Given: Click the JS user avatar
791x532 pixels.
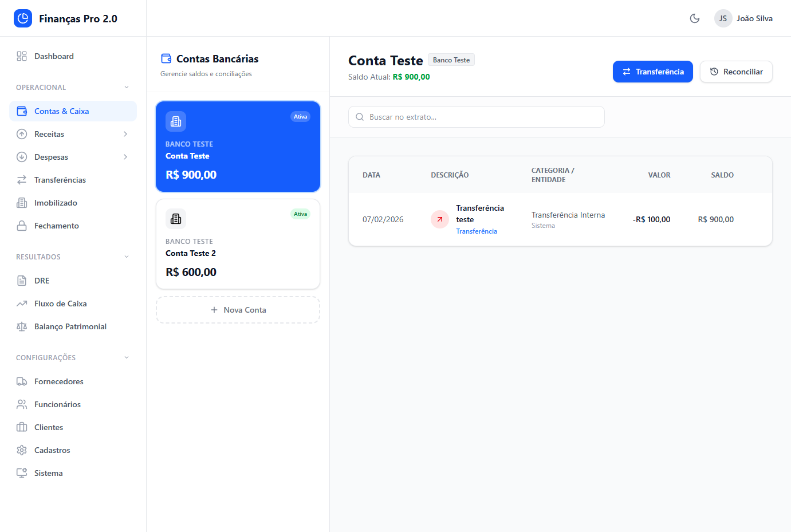Looking at the screenshot, I should pos(723,18).
